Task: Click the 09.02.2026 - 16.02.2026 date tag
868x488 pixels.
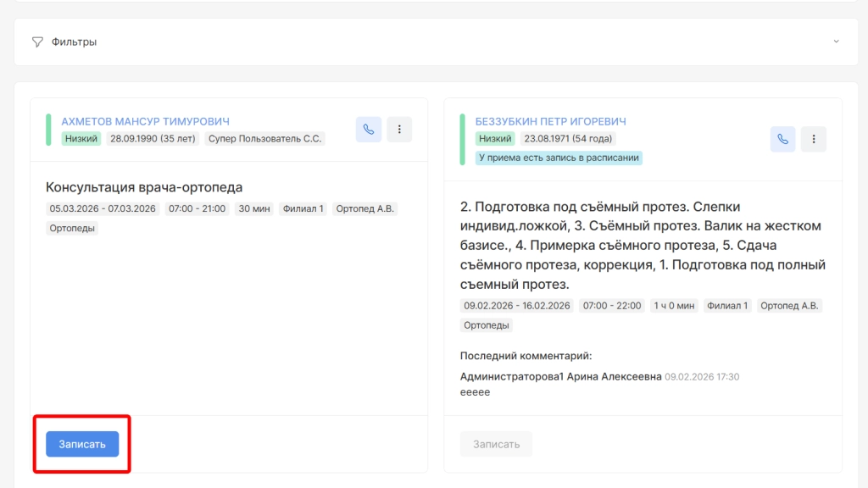Action: pos(517,306)
